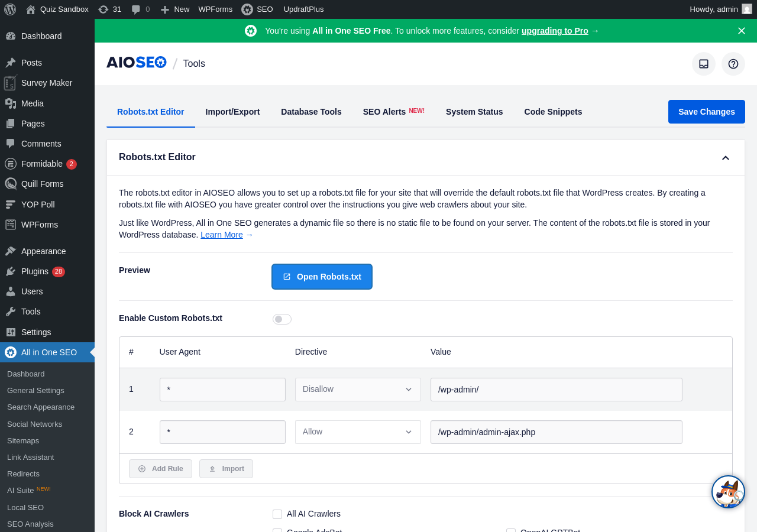This screenshot has width=757, height=532.
Task: Click the Formidable icon in the sidebar
Action: tap(11, 164)
